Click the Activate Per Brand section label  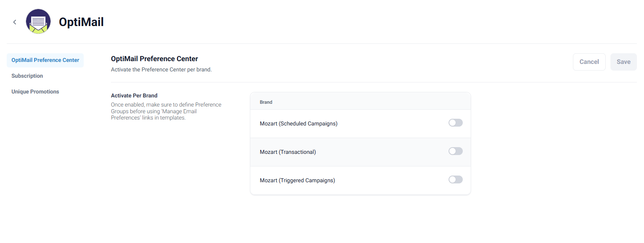click(134, 95)
